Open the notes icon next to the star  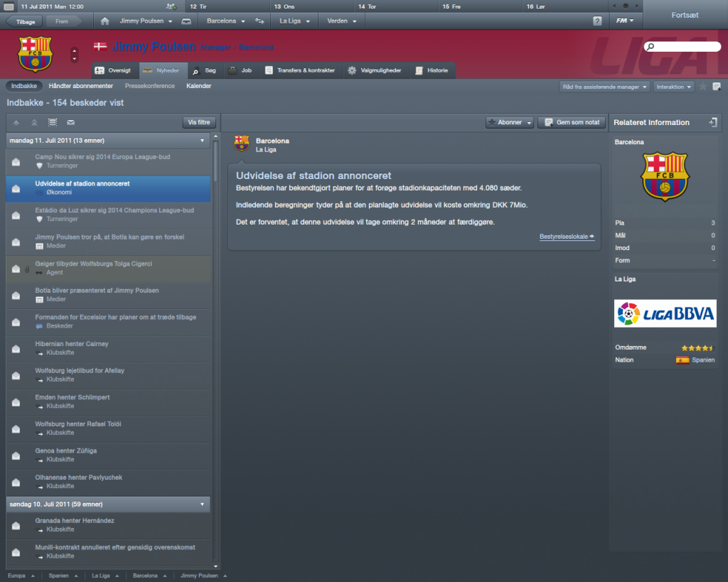(x=717, y=87)
